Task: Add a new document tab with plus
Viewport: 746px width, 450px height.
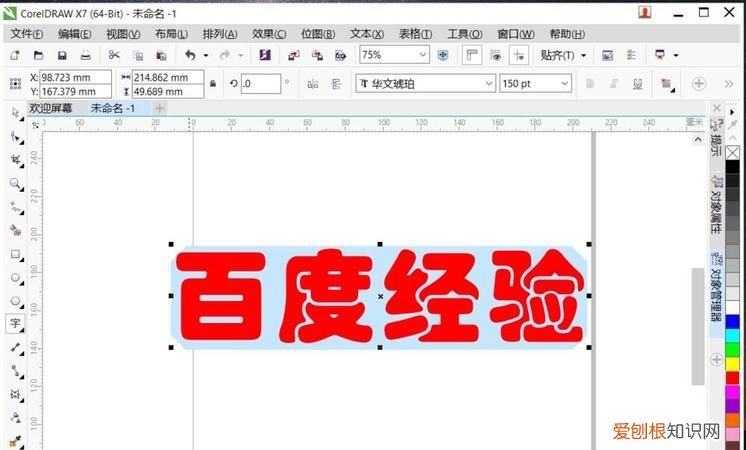Action: tap(159, 108)
